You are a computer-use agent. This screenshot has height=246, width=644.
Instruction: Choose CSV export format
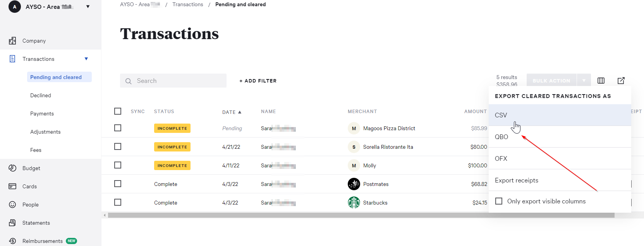501,115
